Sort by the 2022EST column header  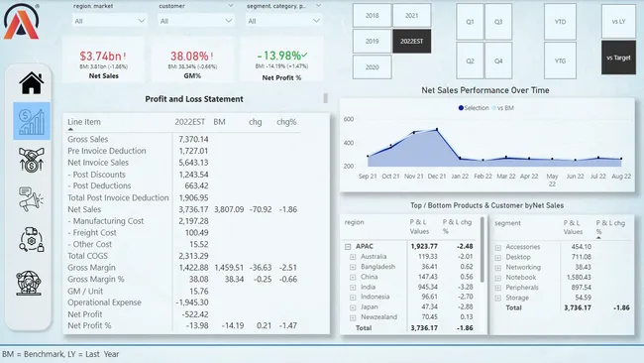click(x=190, y=122)
